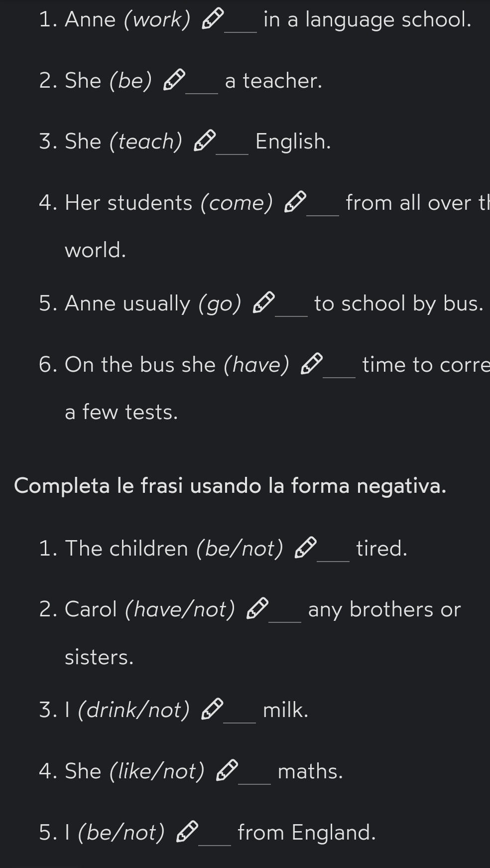
Task: Click the pencil icon after I (drink/not)
Action: tap(212, 710)
